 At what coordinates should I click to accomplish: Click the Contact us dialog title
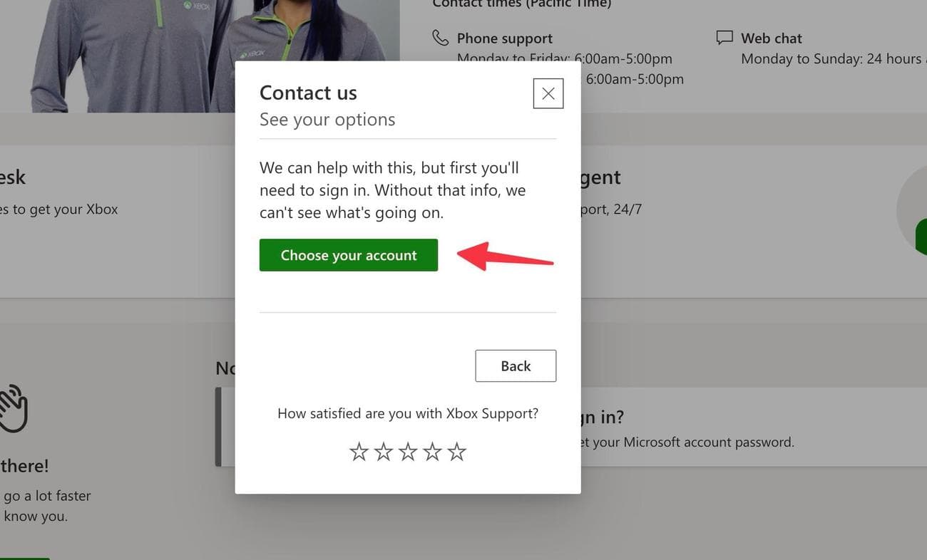(308, 93)
